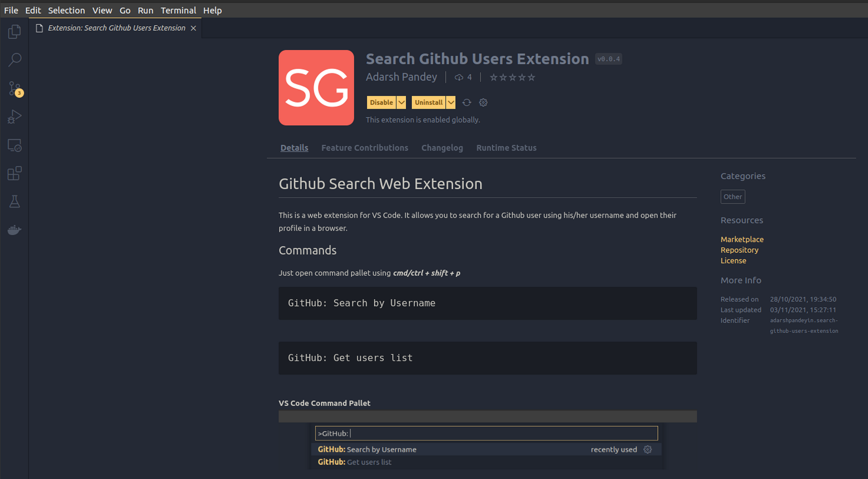The image size is (868, 479).
Task: Open the View menu
Action: (102, 10)
